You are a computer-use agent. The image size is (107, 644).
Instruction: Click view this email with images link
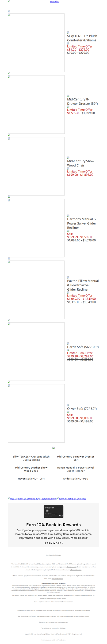click(53, 555)
